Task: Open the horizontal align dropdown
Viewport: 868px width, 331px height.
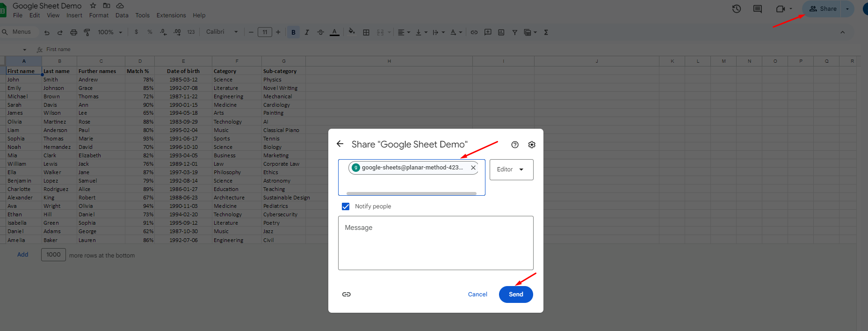Action: pyautogui.click(x=404, y=32)
